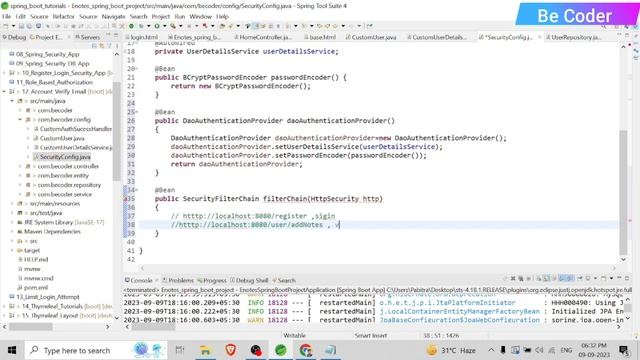Screen dimensions: 640x360
Task: Click Remove All Terminated Launches console icon
Action: 521,278
